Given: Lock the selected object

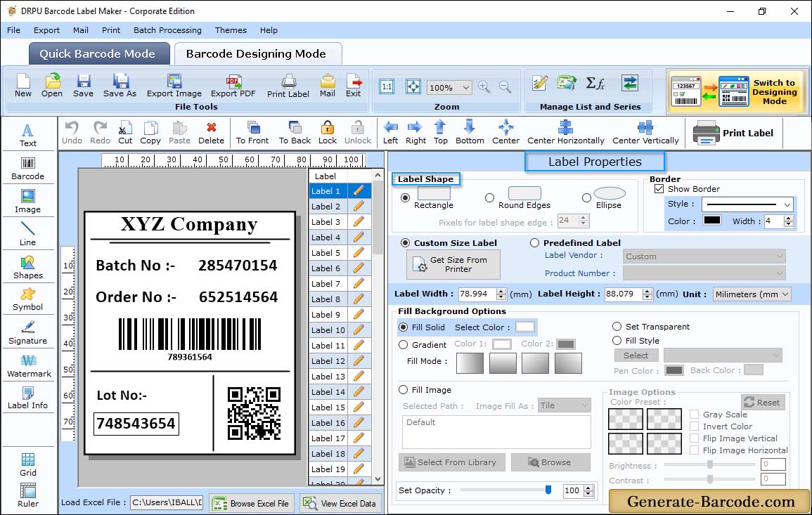Looking at the screenshot, I should coord(328,133).
